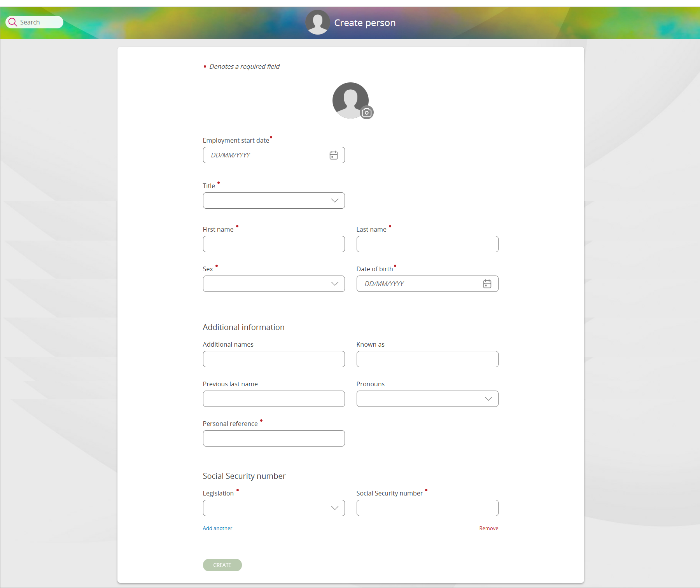
Task: Focus the First name text field
Action: click(x=274, y=244)
